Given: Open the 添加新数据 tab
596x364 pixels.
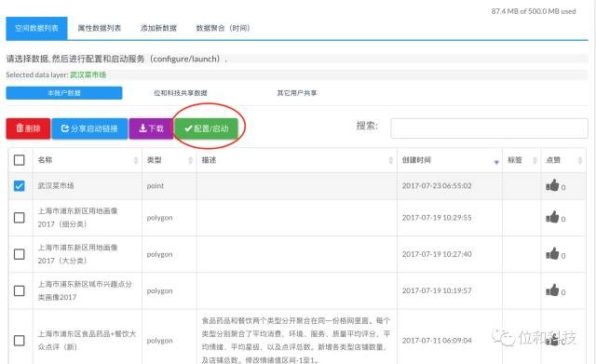Looking at the screenshot, I should 158,28.
